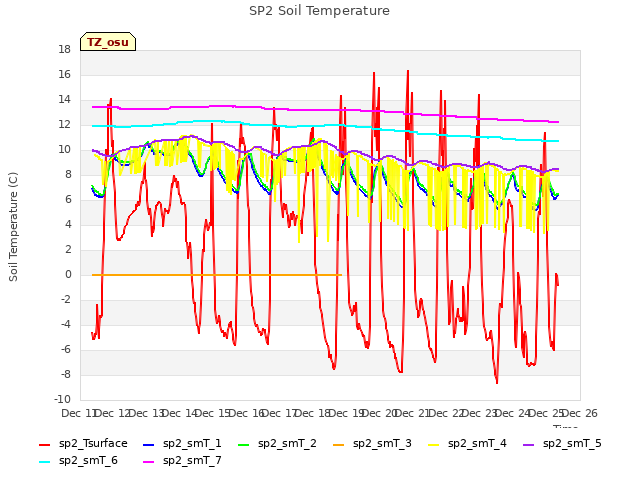Click the Soil Temperature (C) axis label

click(x=13, y=227)
